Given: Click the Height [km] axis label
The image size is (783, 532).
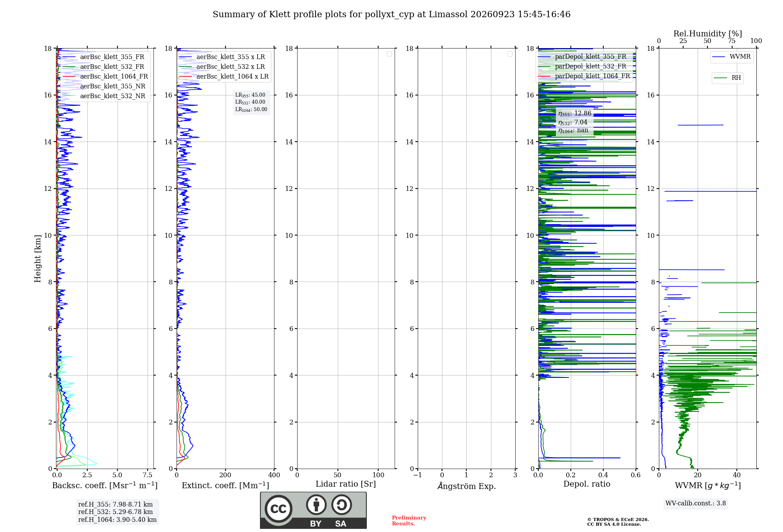Looking at the screenshot, I should point(38,259).
